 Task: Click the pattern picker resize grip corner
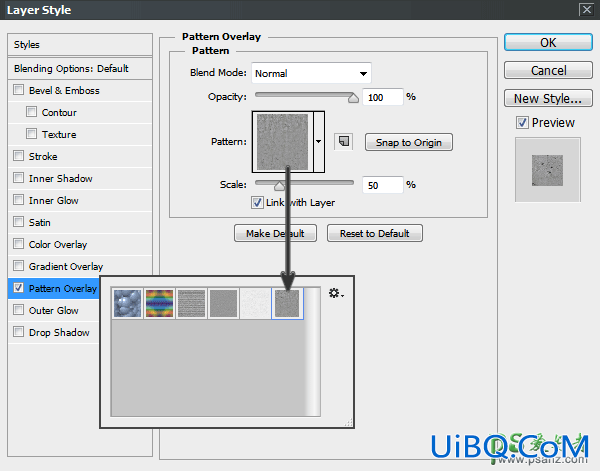349,422
